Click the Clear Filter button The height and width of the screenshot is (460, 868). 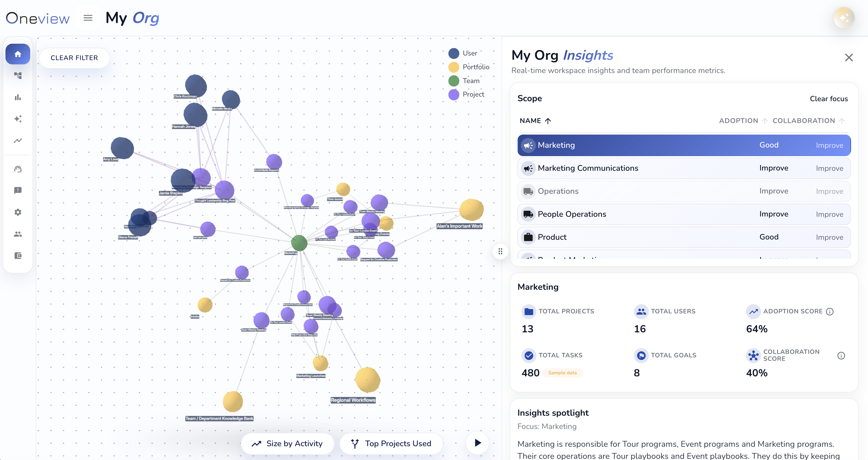(x=74, y=57)
